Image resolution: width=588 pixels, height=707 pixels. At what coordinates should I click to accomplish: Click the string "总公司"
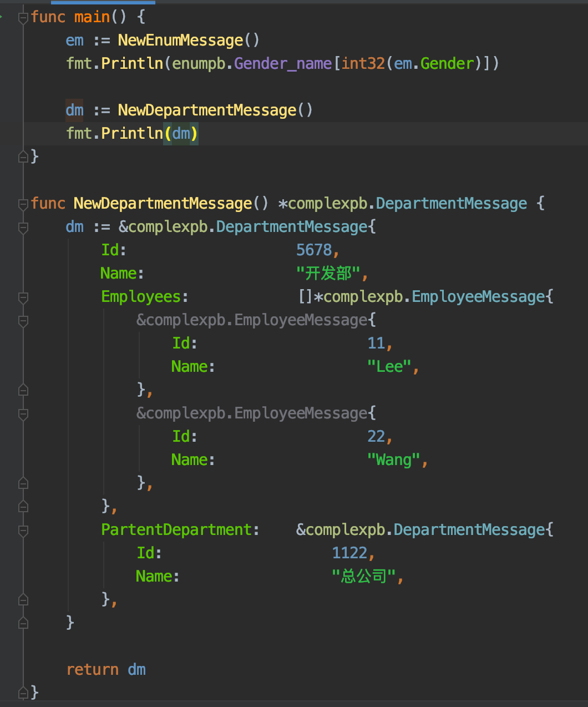click(x=364, y=577)
